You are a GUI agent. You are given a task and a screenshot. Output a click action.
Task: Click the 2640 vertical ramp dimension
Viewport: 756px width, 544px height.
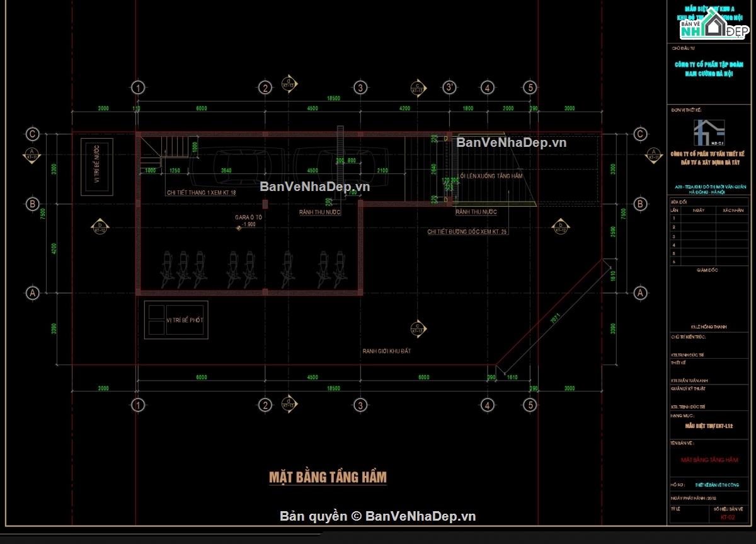click(433, 168)
